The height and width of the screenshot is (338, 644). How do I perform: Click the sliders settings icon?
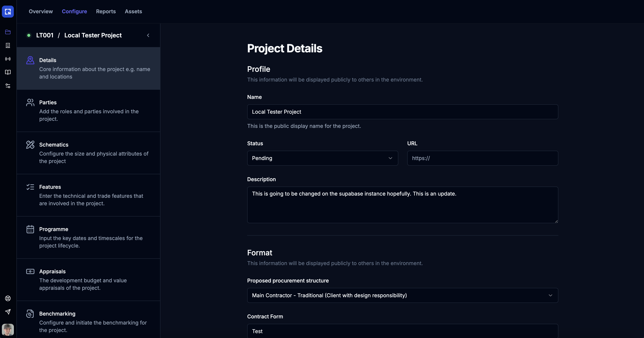pos(8,86)
